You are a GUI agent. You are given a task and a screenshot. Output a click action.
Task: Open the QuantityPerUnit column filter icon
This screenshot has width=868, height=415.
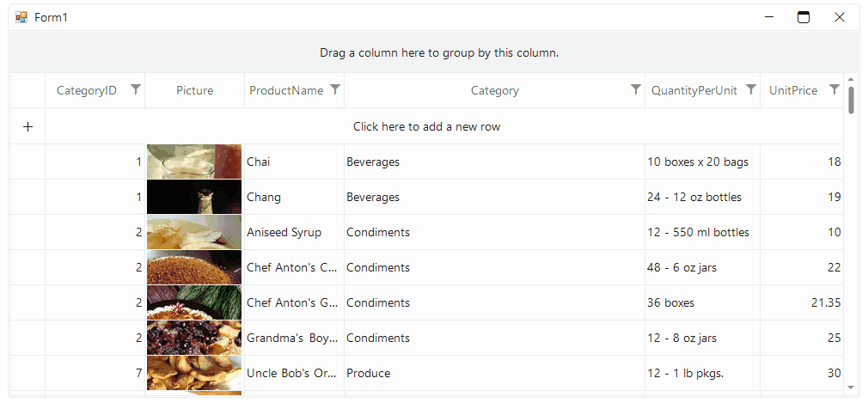[x=750, y=89]
